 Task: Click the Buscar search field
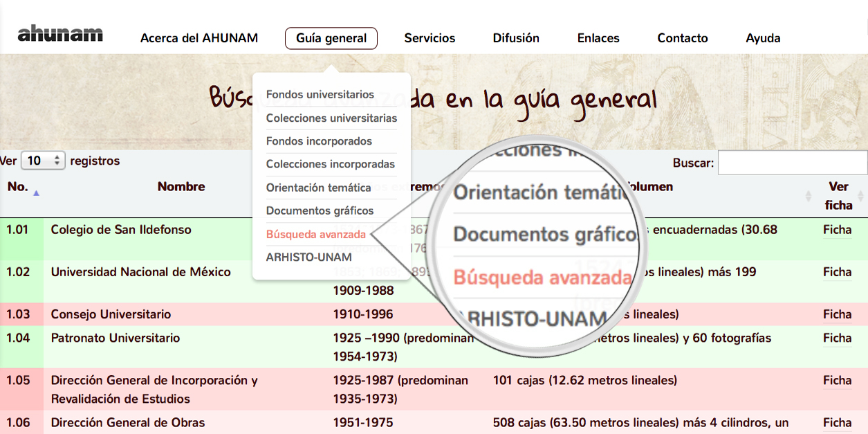pos(793,163)
